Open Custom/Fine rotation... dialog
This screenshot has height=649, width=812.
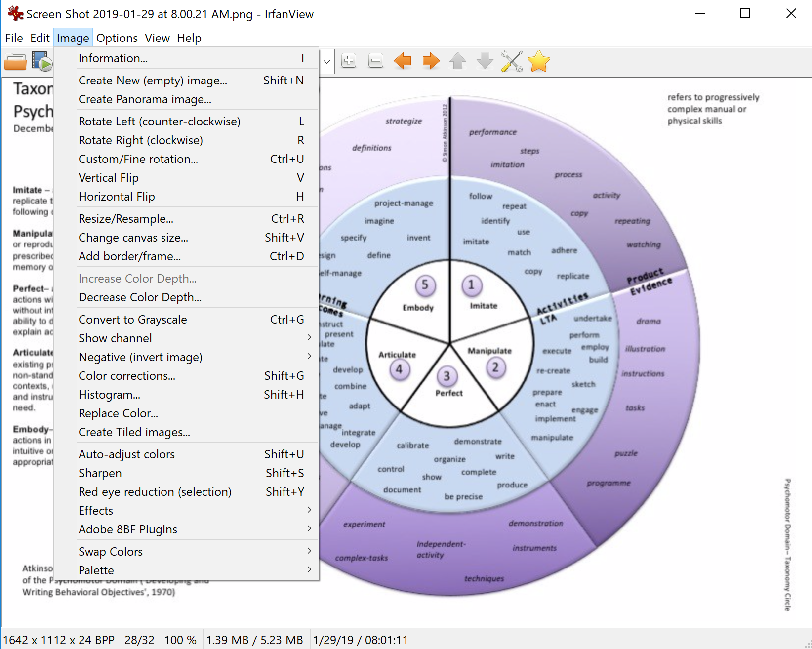pyautogui.click(x=186, y=159)
